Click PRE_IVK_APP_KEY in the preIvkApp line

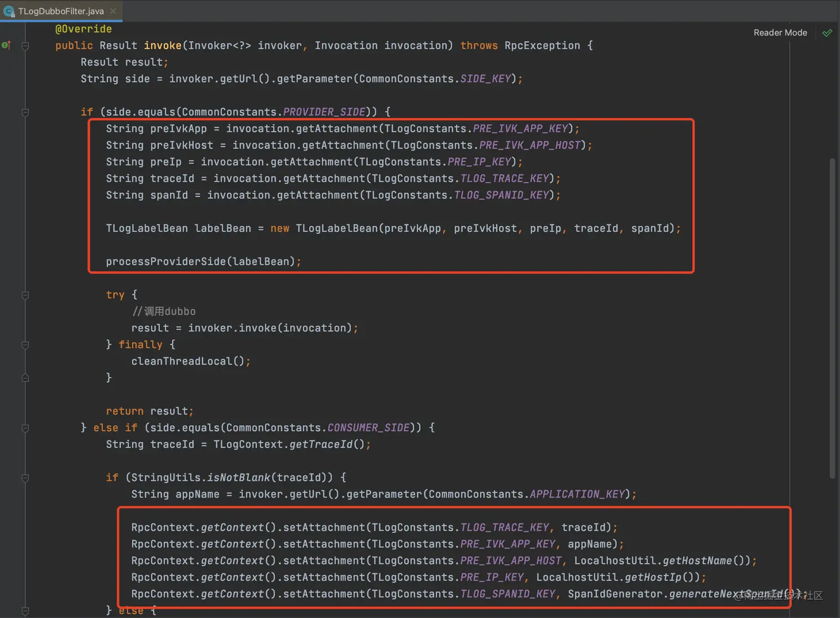521,128
